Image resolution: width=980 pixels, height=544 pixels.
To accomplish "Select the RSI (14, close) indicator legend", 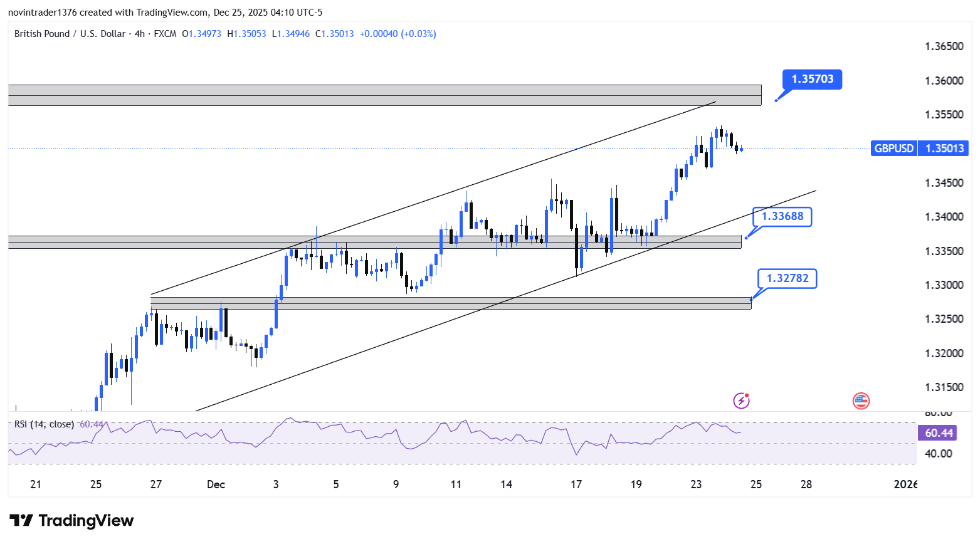I will (44, 424).
